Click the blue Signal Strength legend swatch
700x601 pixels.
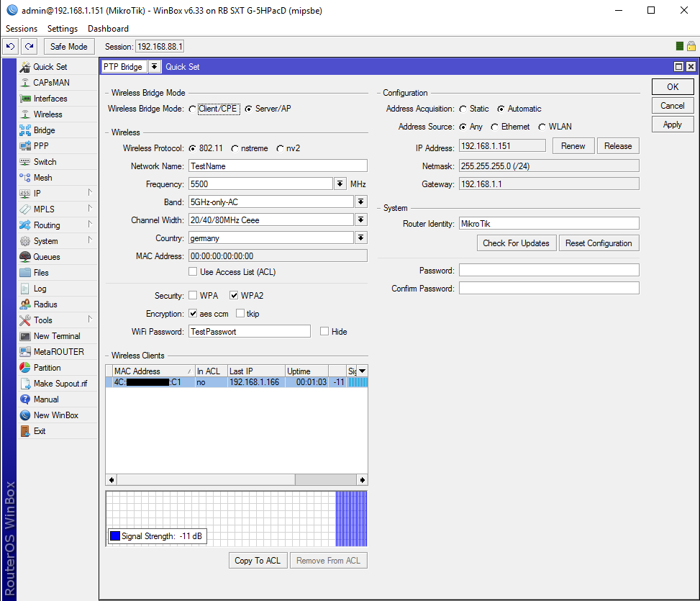[115, 536]
